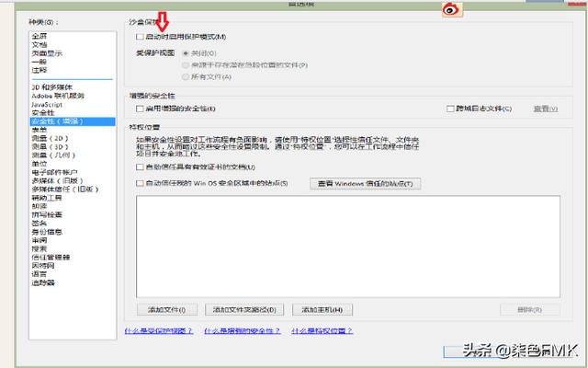This screenshot has height=368, width=588.
Task: Choose 所有文件 protected view radio option
Action: [x=187, y=76]
